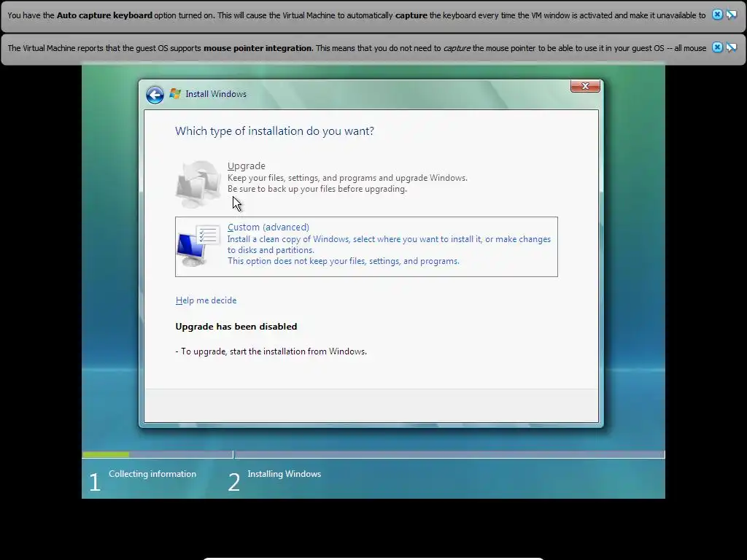Choose Custom (advanced) installation
Viewport: 747px width, 560px height.
[366, 246]
